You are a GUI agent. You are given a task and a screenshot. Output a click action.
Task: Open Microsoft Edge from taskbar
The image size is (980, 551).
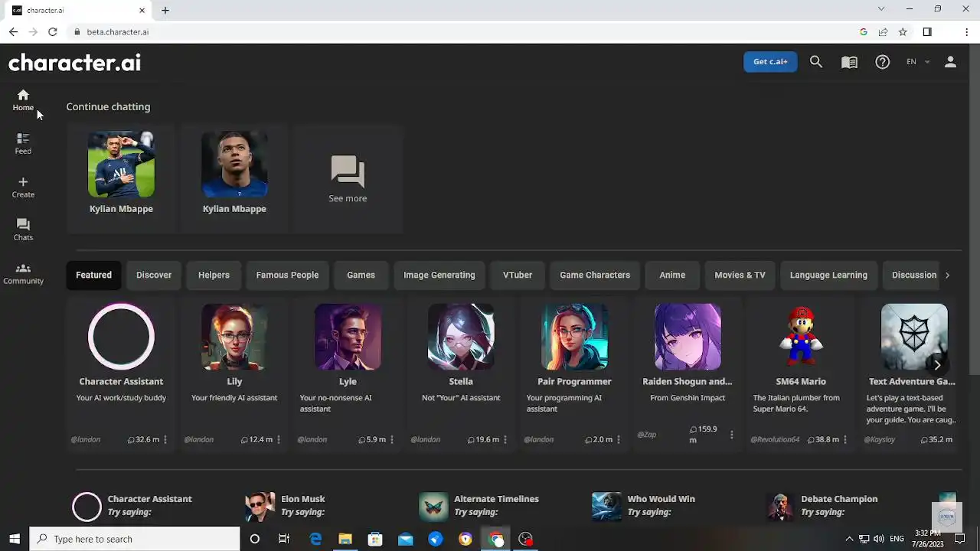point(315,539)
